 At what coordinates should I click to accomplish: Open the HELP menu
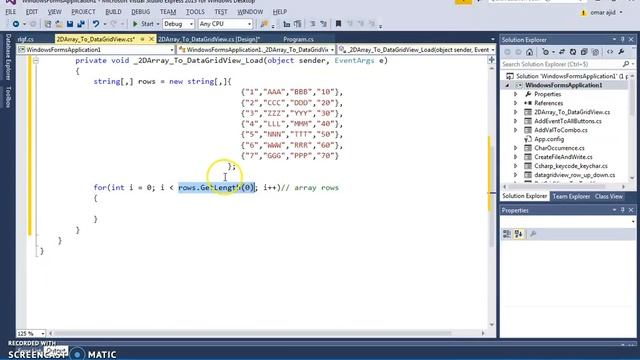(x=280, y=12)
